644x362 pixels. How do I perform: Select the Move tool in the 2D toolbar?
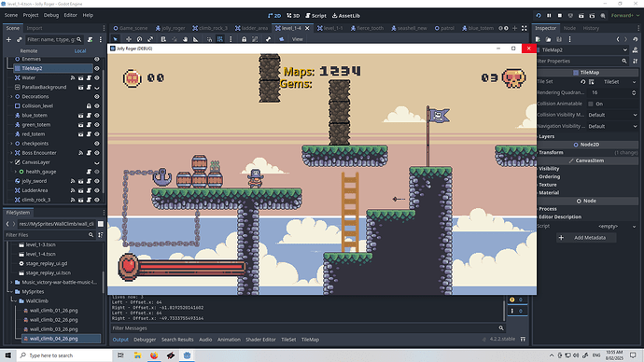click(x=129, y=39)
